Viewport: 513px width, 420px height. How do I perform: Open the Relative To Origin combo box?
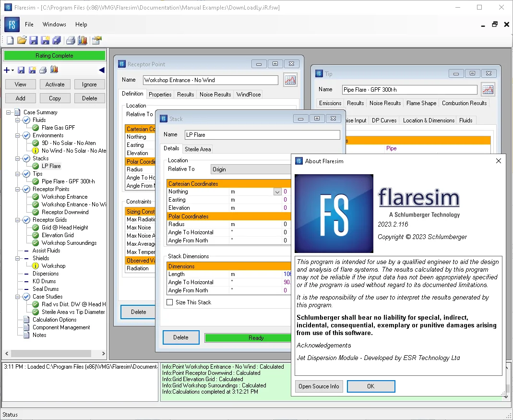point(251,169)
